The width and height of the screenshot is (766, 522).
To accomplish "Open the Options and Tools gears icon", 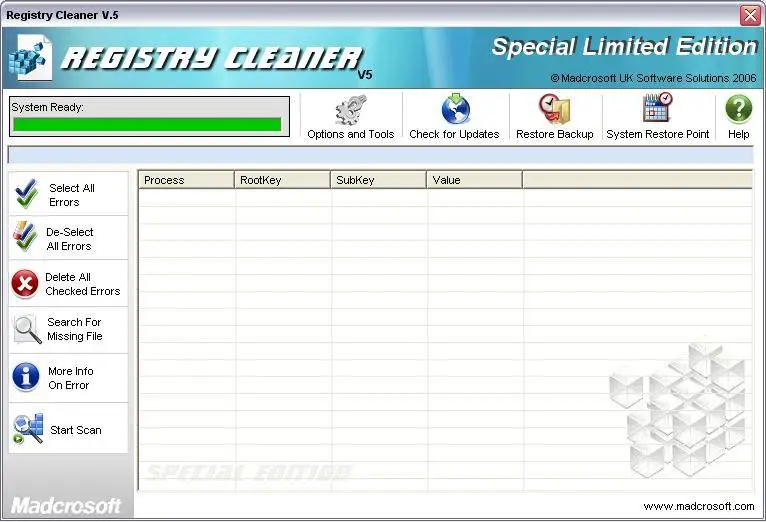I will tap(351, 110).
